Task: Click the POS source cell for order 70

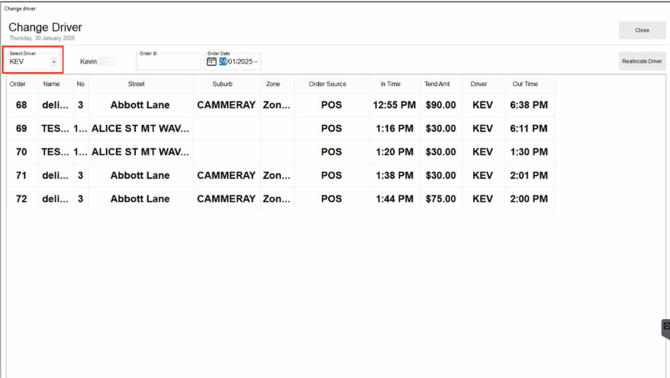Action: click(x=332, y=152)
